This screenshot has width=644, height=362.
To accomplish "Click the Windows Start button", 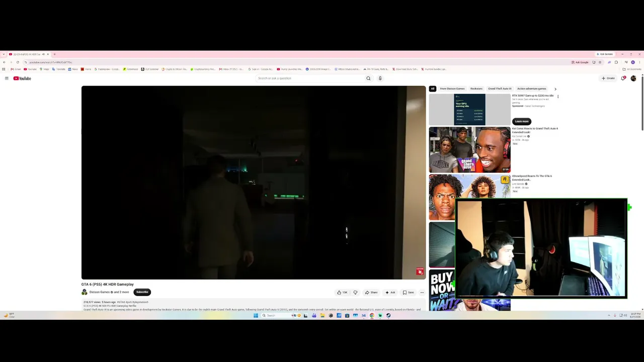I will [x=256, y=316].
